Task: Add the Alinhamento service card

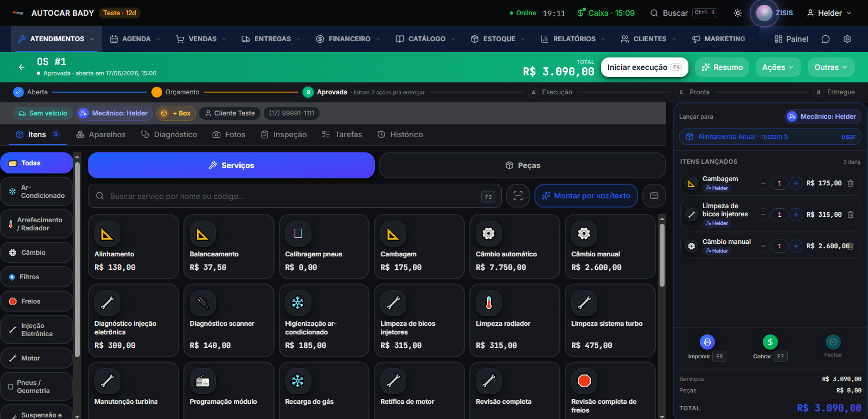Action: (133, 247)
